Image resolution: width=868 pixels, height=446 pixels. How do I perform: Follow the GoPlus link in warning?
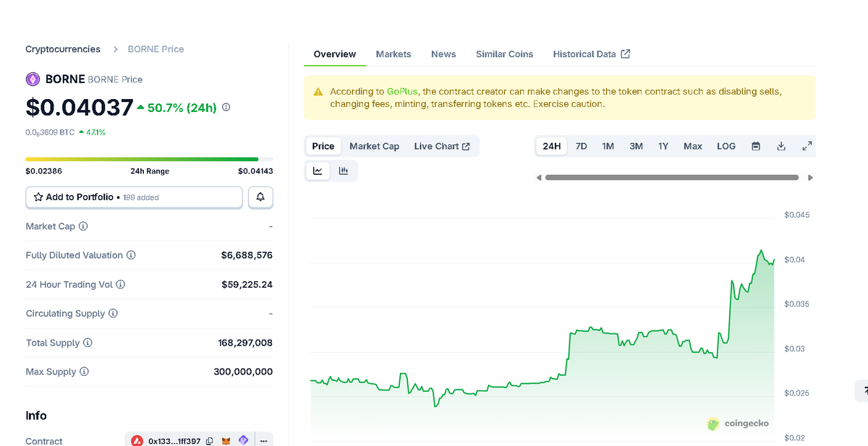tap(402, 92)
